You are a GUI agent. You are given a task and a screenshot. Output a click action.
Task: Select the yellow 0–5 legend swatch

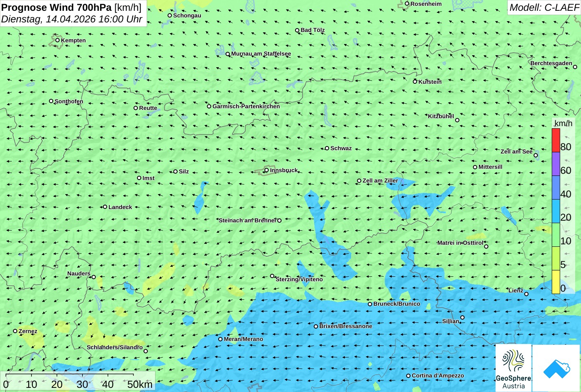(556, 282)
